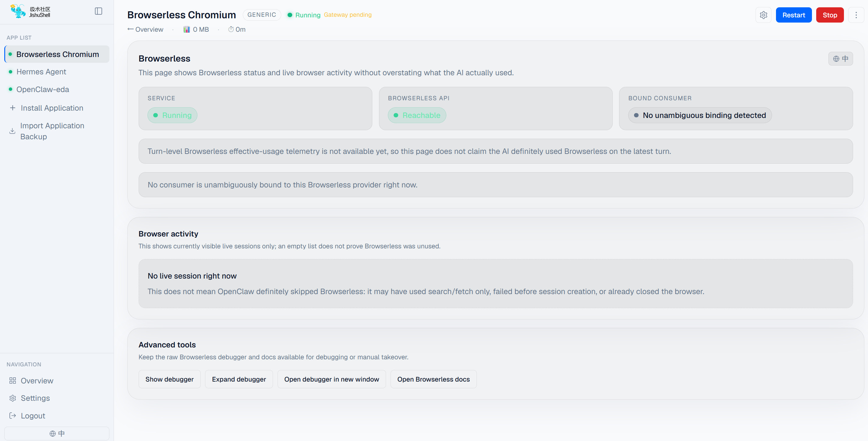Viewport: 868px width, 441px height.
Task: Collapse the sidebar with the panel icon
Action: tap(98, 11)
